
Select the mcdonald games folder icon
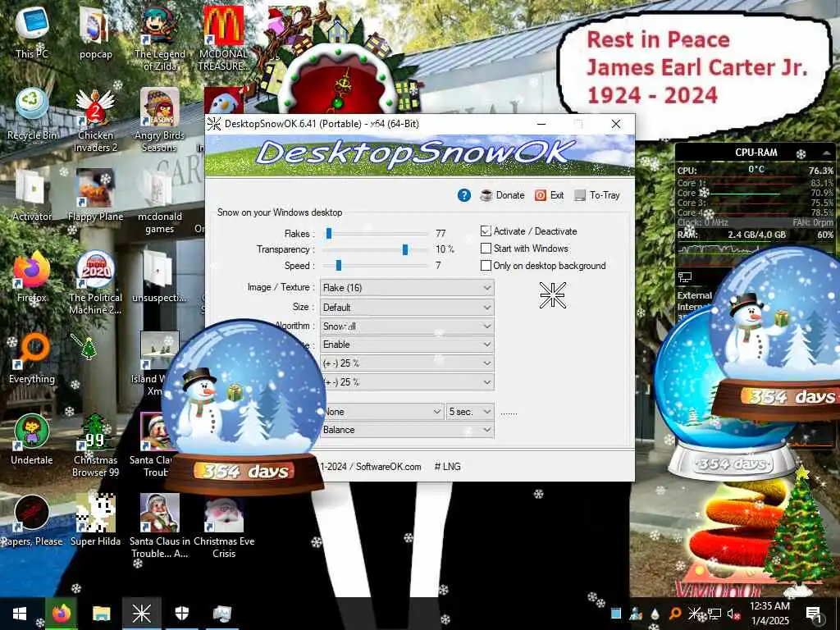pos(159,202)
